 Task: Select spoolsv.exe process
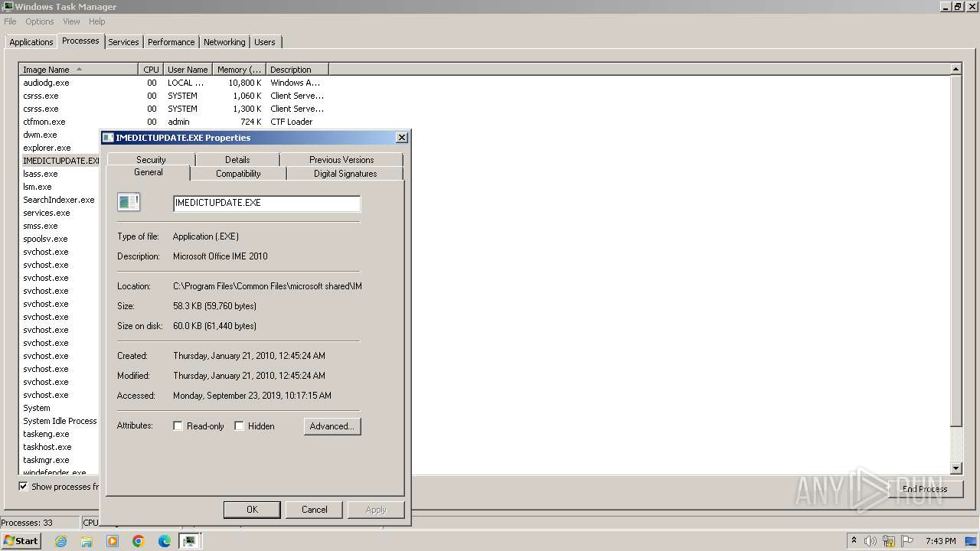(x=45, y=239)
